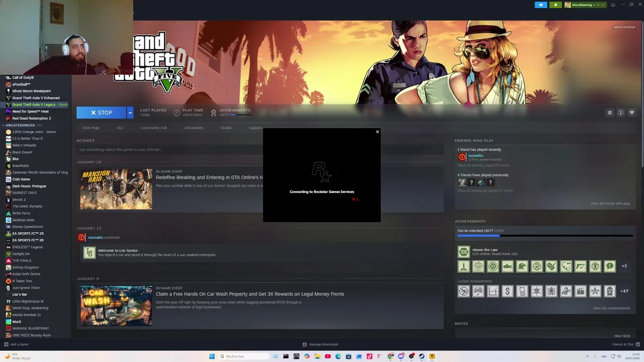Close the Rockstar Games connecting dialog
Screen dimensions: 644x362
[x=377, y=132]
